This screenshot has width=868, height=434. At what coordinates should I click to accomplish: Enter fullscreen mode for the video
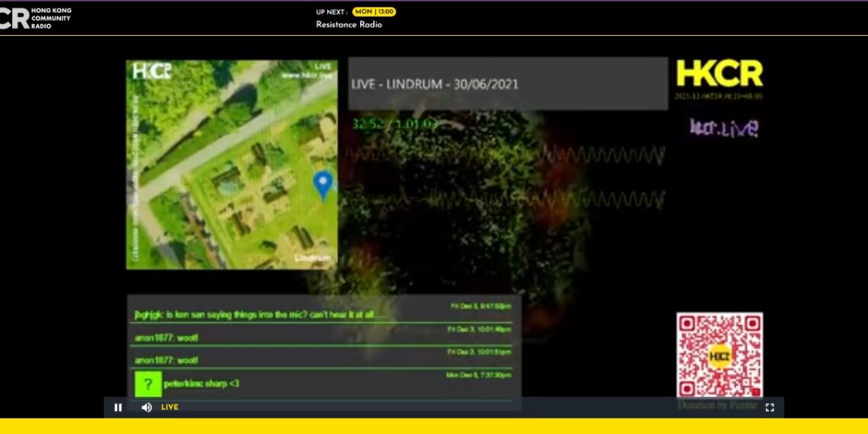coord(770,407)
